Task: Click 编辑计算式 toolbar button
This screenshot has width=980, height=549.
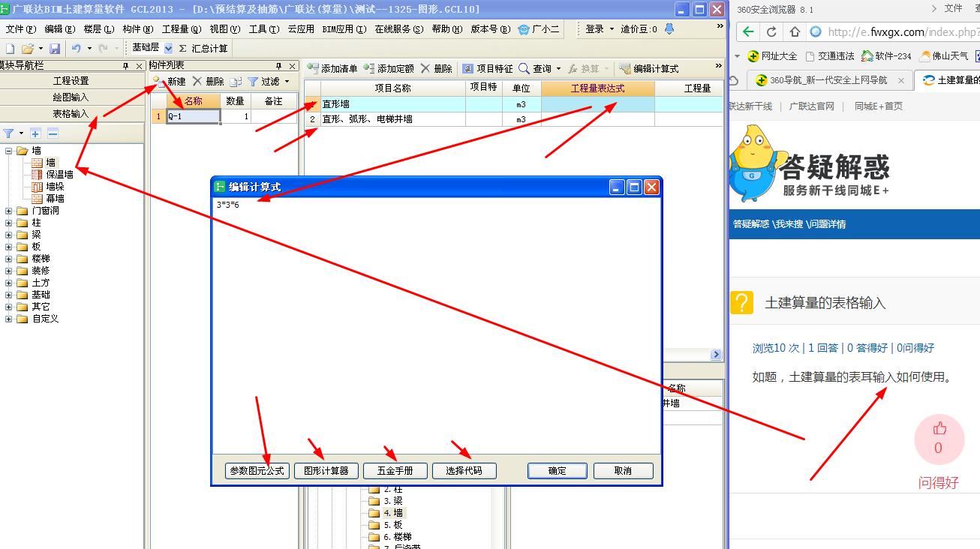Action: (x=649, y=68)
